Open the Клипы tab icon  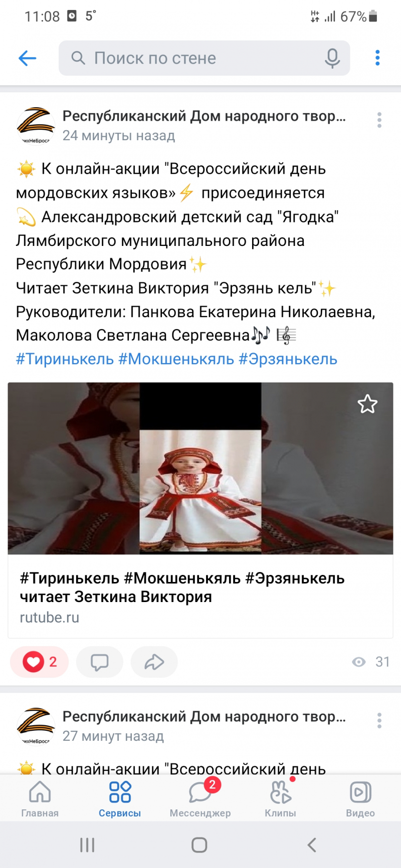[x=280, y=793]
